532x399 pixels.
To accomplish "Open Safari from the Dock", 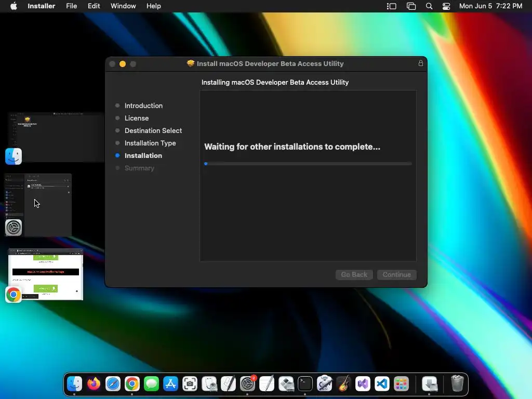I will 113,384.
